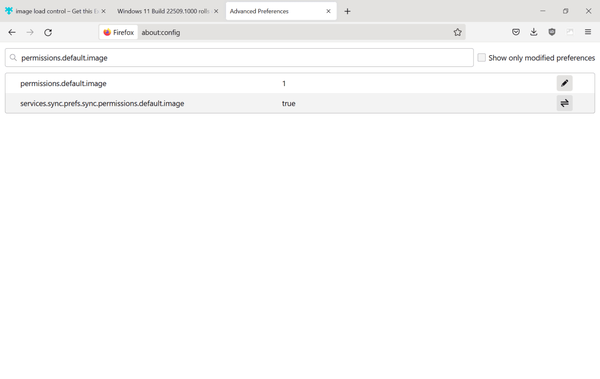600x379 pixels.
Task: Close the image load control tab
Action: pyautogui.click(x=103, y=11)
